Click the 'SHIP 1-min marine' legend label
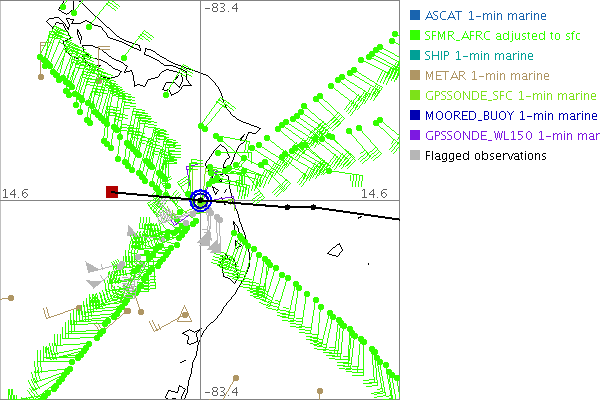 tap(477, 56)
